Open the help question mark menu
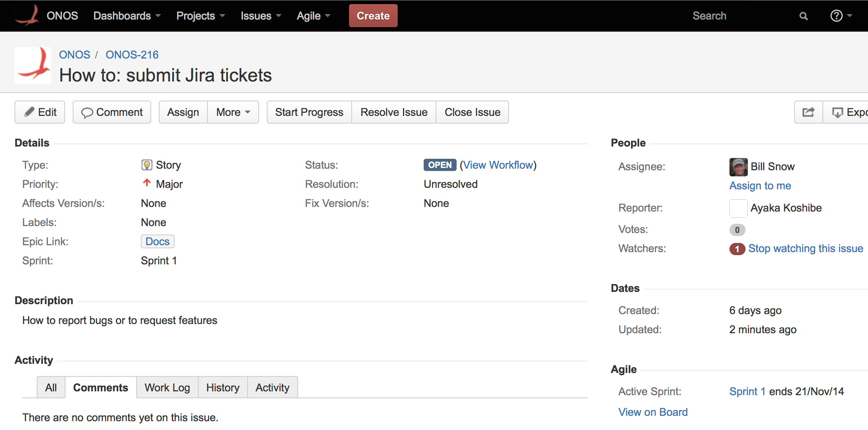Image resolution: width=868 pixels, height=430 pixels. [841, 16]
